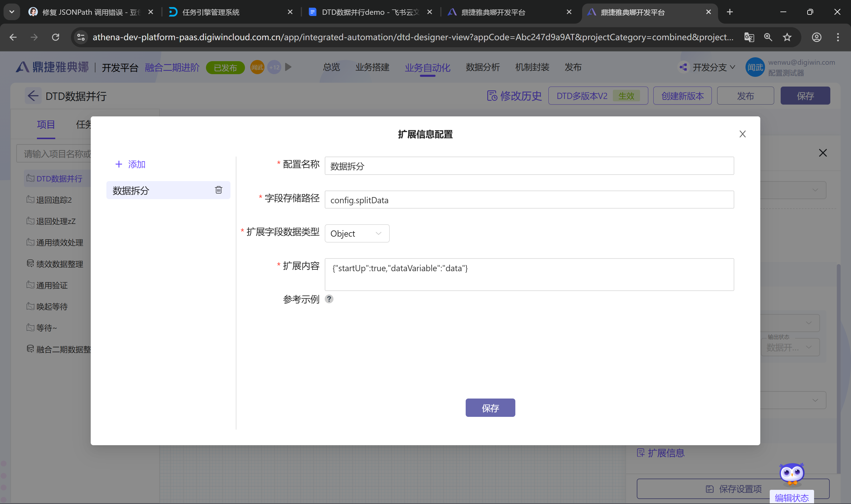Click 创建新版本 button

tap(682, 96)
